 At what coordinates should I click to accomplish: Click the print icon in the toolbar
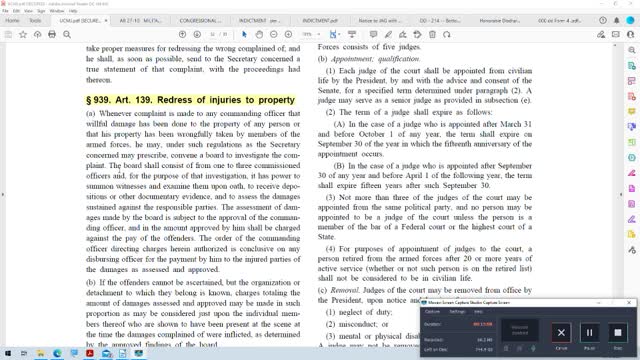click(52, 34)
